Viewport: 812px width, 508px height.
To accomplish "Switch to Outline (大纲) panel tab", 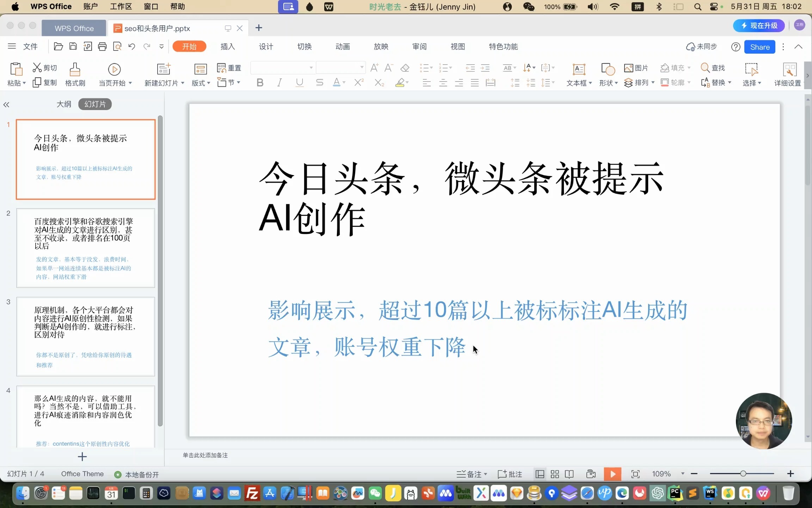I will point(64,104).
